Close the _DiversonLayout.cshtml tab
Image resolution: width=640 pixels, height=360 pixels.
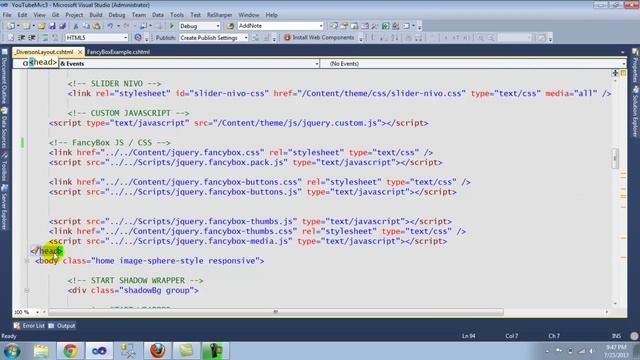coord(80,52)
